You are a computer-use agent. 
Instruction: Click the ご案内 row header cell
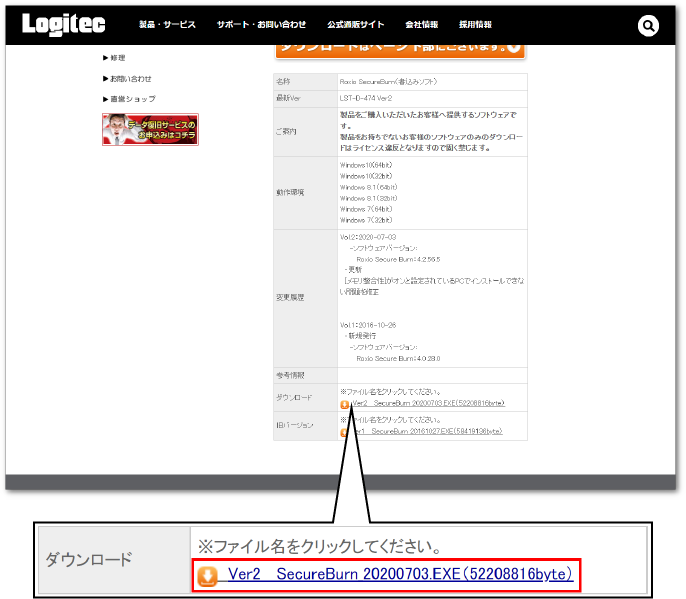pos(305,132)
